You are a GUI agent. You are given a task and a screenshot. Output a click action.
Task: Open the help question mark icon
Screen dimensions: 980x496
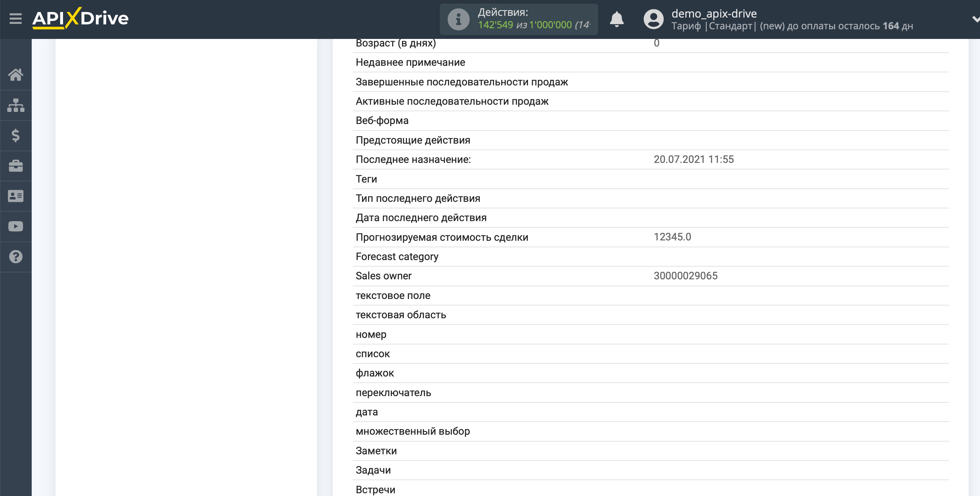[16, 257]
